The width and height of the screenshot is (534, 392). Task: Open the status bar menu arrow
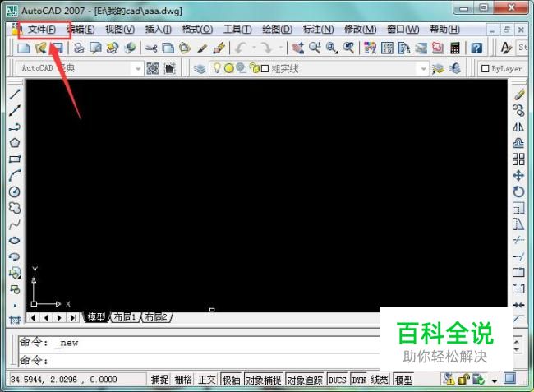494,380
